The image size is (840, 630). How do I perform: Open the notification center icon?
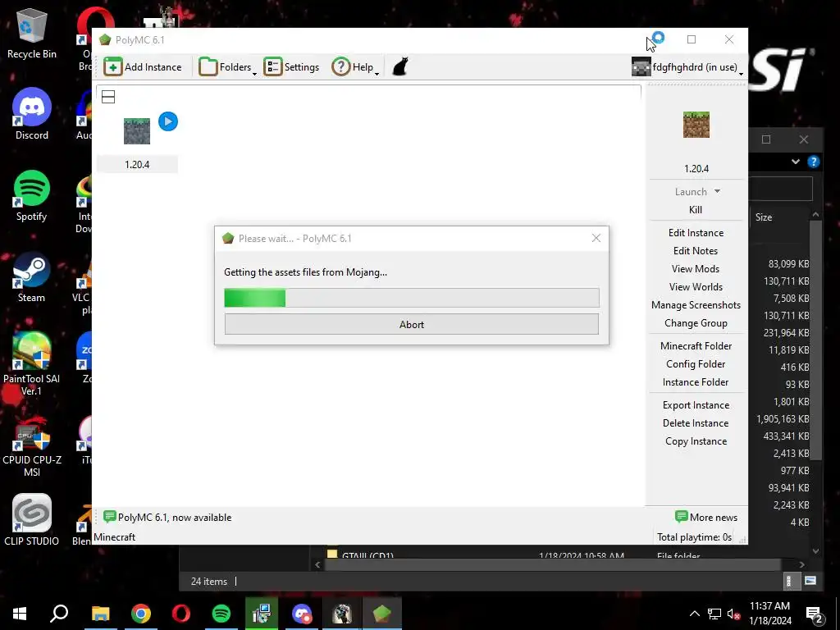[815, 614]
